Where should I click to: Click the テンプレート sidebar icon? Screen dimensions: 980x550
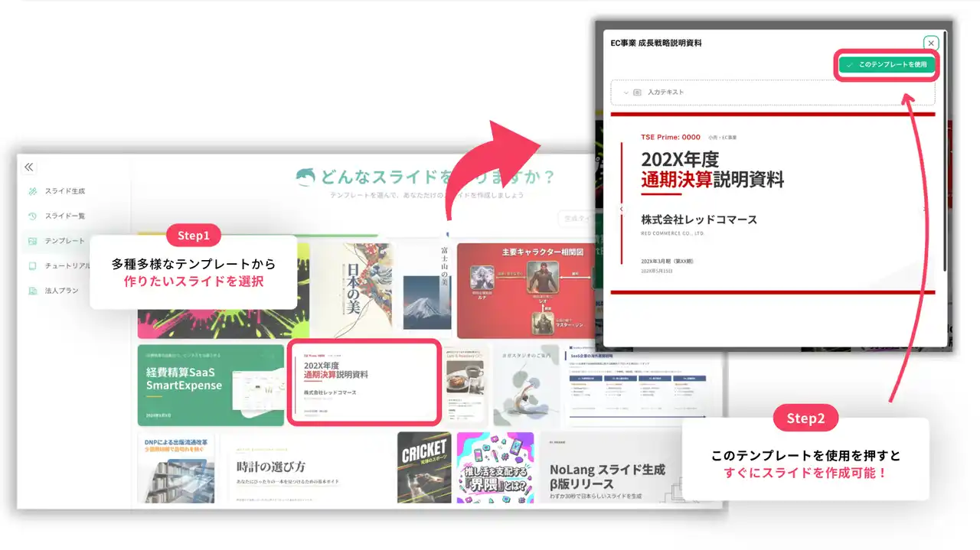(x=32, y=241)
